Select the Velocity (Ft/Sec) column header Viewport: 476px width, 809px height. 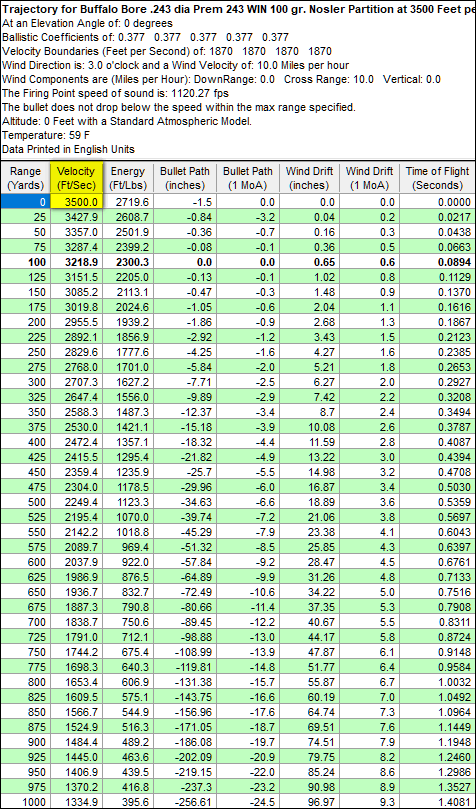[76, 178]
